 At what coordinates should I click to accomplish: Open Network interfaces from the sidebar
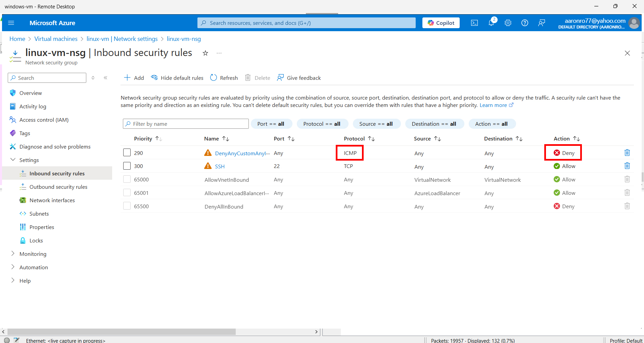click(x=52, y=200)
